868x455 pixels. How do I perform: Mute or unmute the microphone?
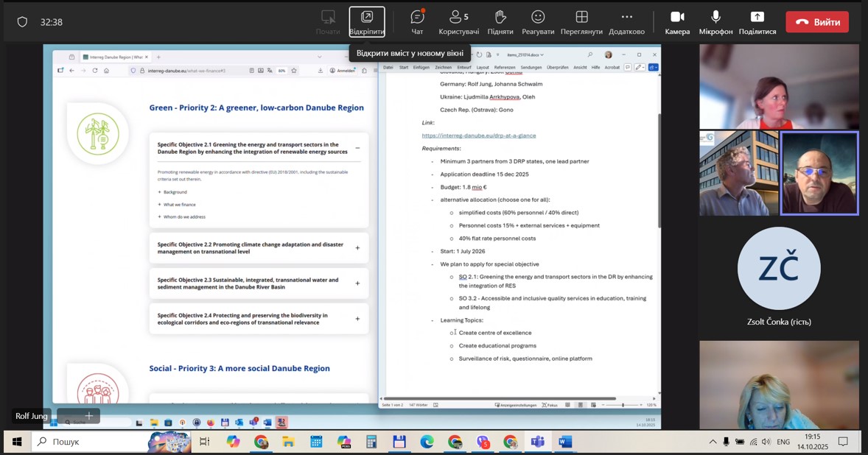[715, 22]
